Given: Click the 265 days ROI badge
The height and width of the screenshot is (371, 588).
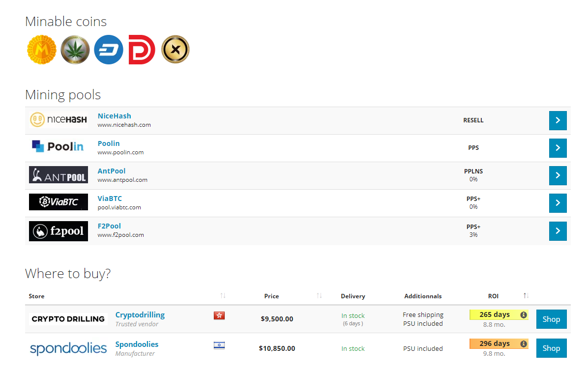Looking at the screenshot, I should click(x=499, y=315).
